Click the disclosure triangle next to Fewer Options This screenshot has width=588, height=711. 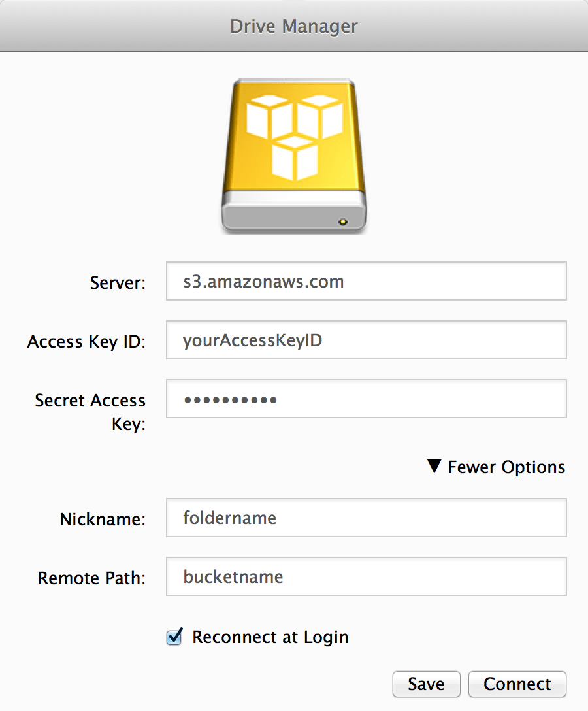pyautogui.click(x=434, y=467)
